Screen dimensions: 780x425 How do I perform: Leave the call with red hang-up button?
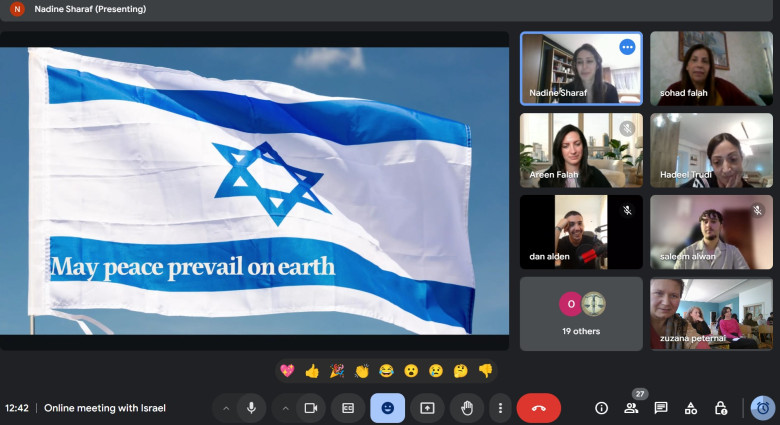539,408
